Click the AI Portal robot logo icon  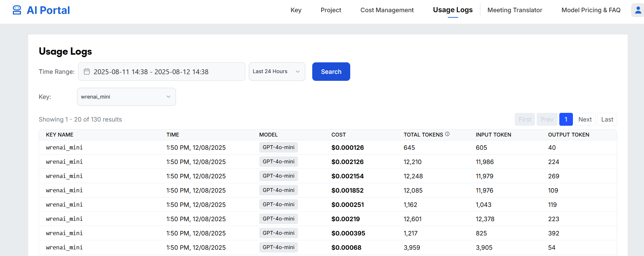pyautogui.click(x=17, y=10)
